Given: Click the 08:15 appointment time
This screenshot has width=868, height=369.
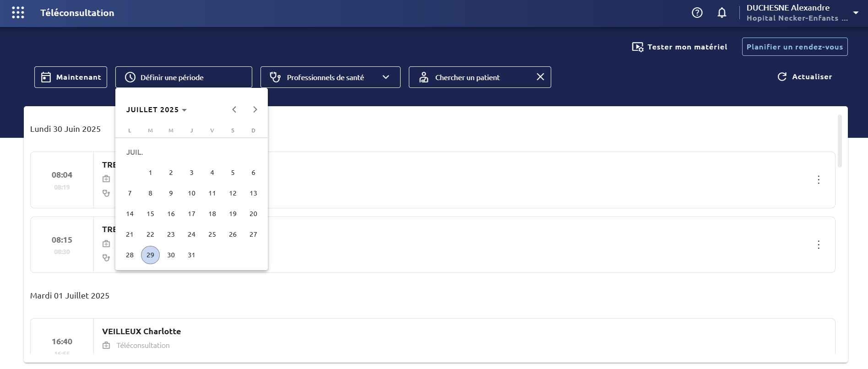Looking at the screenshot, I should point(62,240).
